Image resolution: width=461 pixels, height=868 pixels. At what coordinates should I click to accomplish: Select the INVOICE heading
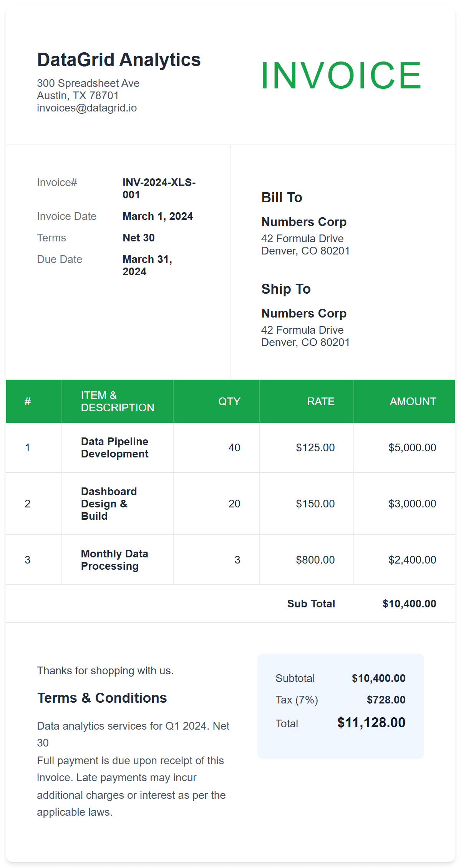pyautogui.click(x=341, y=75)
